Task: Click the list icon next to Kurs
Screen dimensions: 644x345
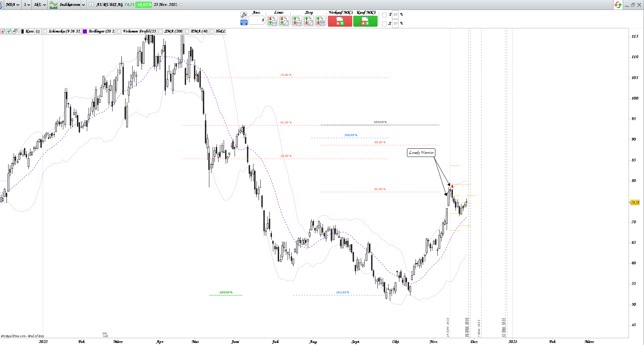Action: point(38,31)
